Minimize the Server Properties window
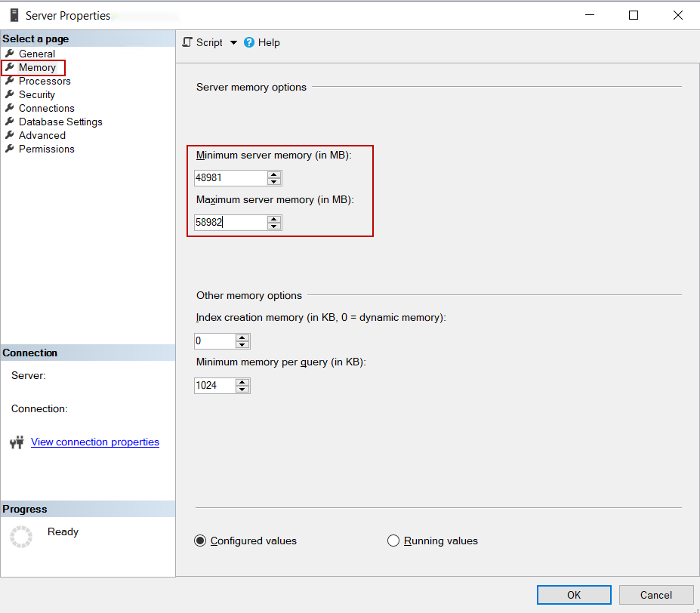Image resolution: width=700 pixels, height=613 pixels. coord(590,15)
